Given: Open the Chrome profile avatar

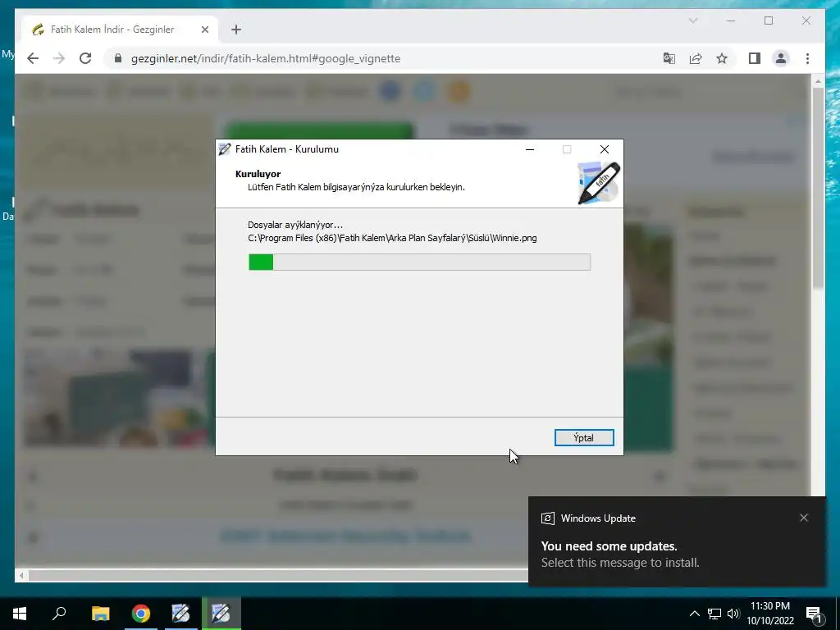Looking at the screenshot, I should click(x=781, y=58).
